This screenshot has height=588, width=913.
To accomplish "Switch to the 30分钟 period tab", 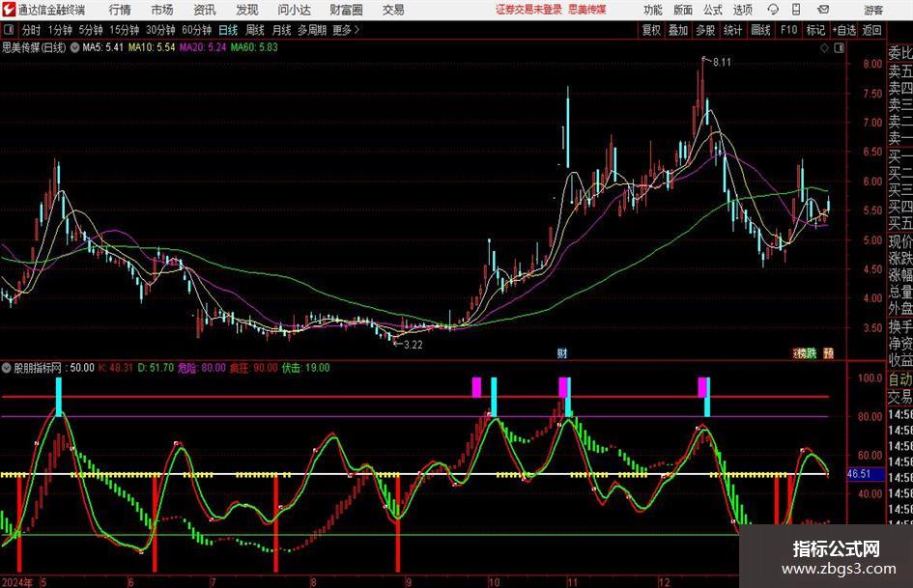I will pyautogui.click(x=160, y=30).
